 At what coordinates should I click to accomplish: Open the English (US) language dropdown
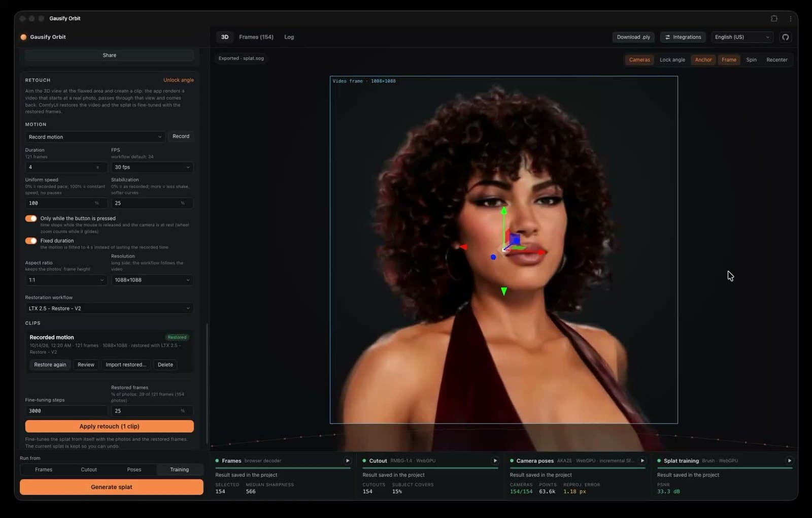pos(742,37)
